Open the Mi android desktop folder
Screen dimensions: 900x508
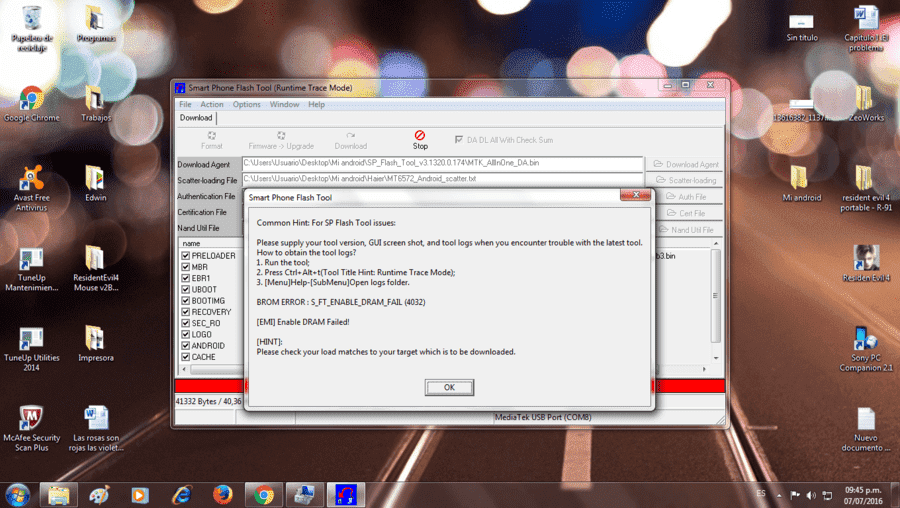coord(801,183)
